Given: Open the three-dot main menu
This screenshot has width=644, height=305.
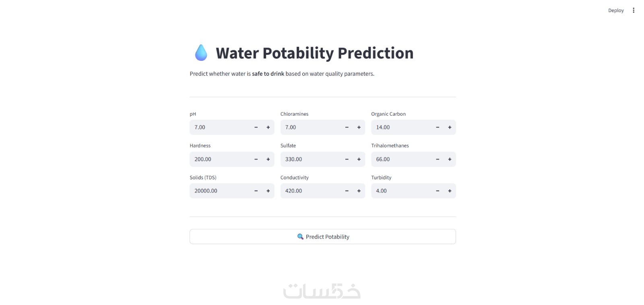Looking at the screenshot, I should [x=634, y=10].
